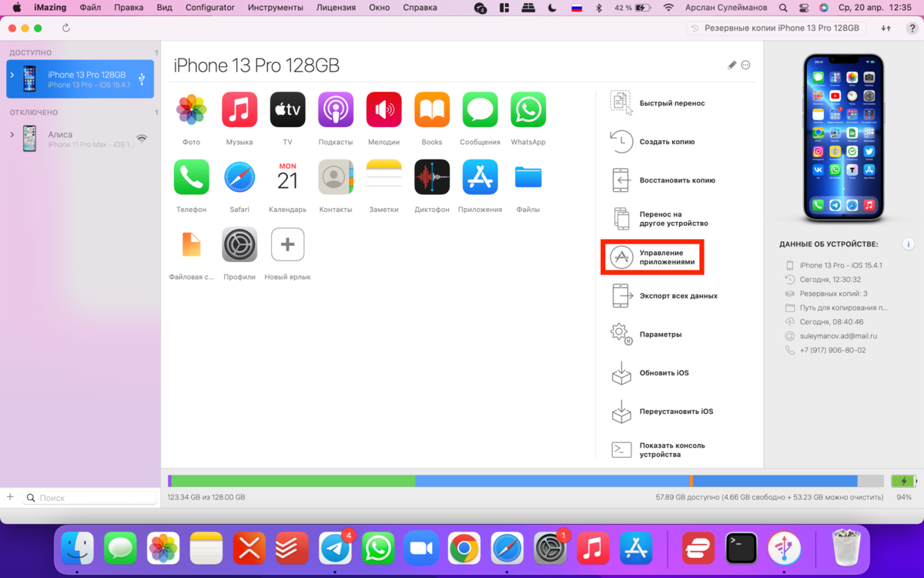Viewport: 924px width, 578px height.
Task: Click the battery charging status icon
Action: [x=903, y=481]
